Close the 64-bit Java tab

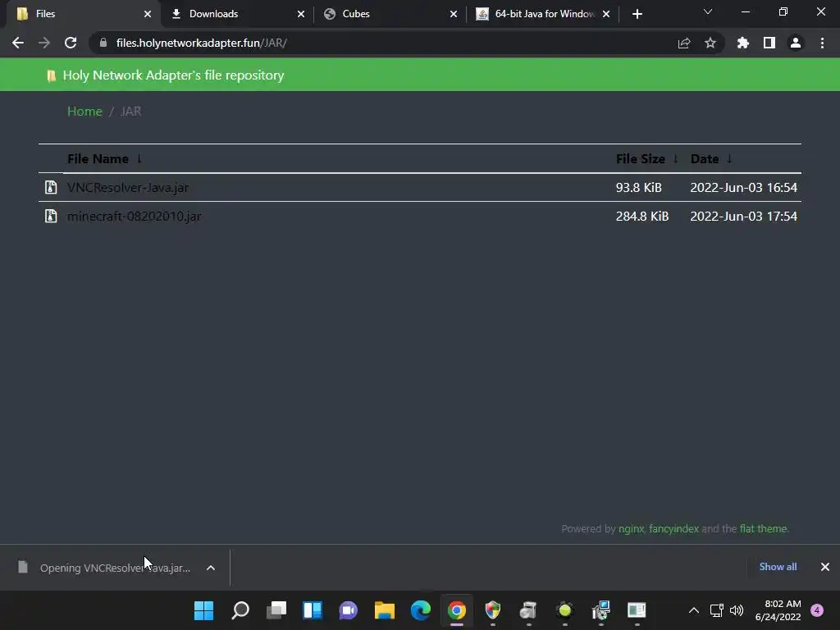[x=606, y=14]
